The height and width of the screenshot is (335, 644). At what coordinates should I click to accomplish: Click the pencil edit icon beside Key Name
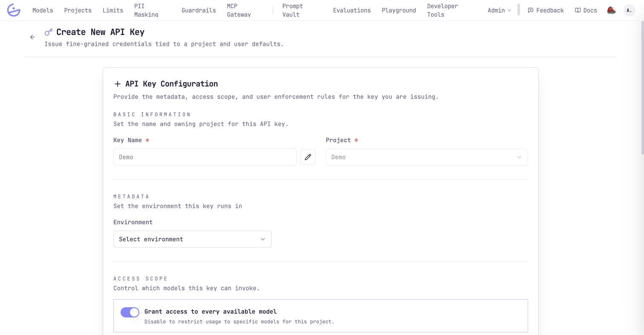308,157
